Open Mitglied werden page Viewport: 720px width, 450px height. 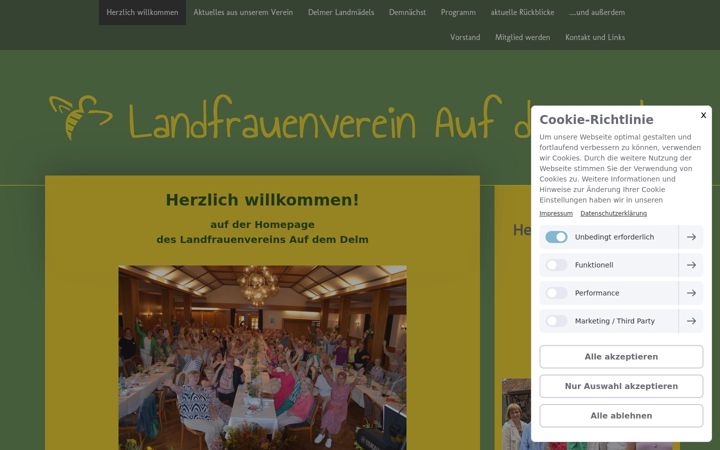point(523,37)
